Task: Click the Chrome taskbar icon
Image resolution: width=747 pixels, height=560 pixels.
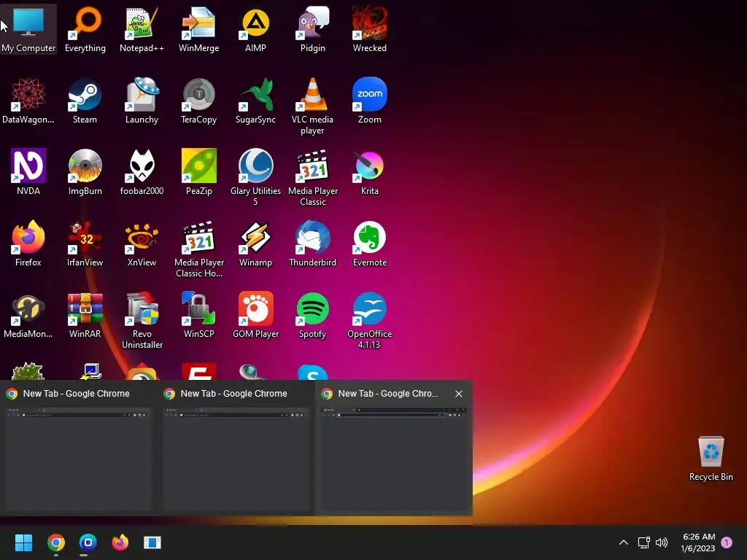Action: [x=55, y=542]
